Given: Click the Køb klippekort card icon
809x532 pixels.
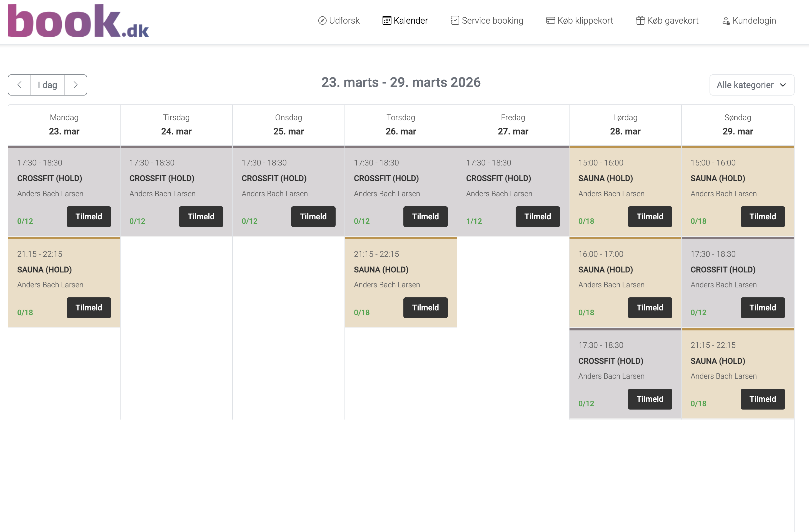Looking at the screenshot, I should coord(551,20).
